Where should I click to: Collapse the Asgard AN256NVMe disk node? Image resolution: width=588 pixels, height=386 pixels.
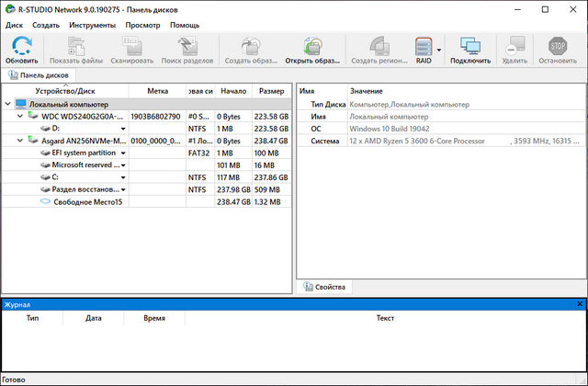pyautogui.click(x=20, y=141)
